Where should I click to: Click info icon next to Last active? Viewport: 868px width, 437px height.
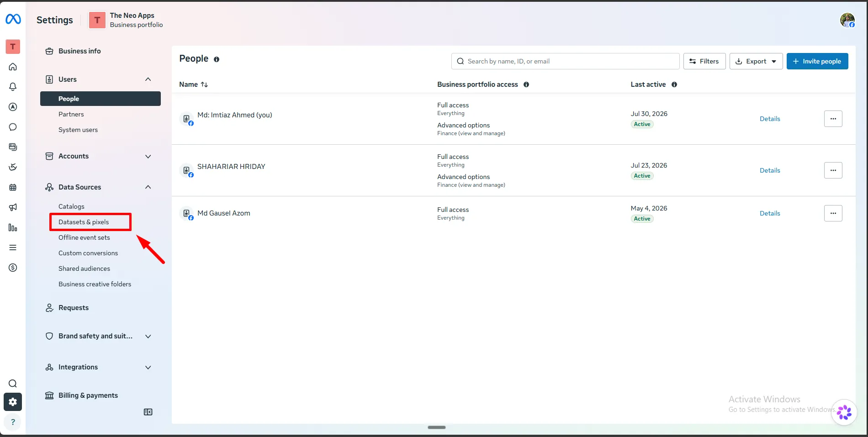(674, 84)
